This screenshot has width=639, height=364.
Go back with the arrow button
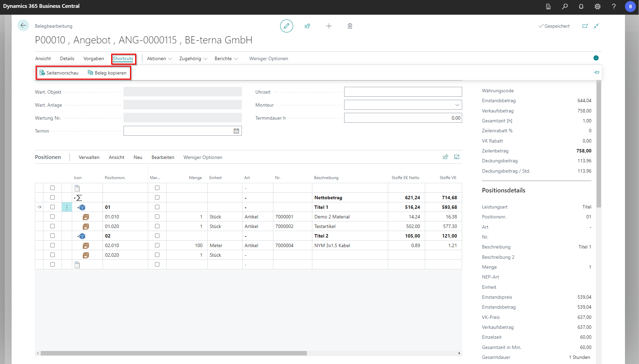coord(23,26)
